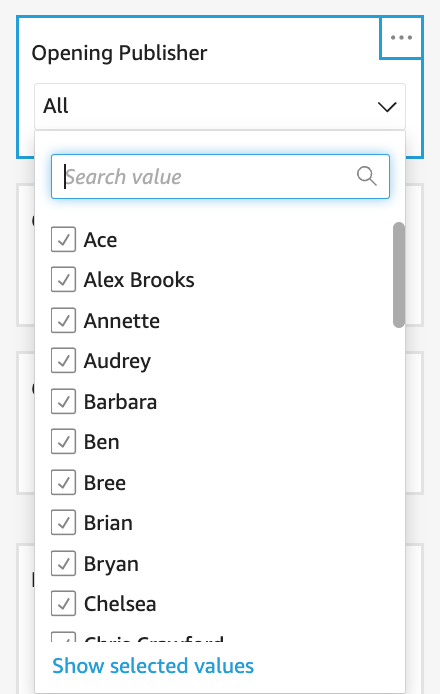The width and height of the screenshot is (440, 694).
Task: Deselect the Bree checkbox
Action: (x=63, y=482)
